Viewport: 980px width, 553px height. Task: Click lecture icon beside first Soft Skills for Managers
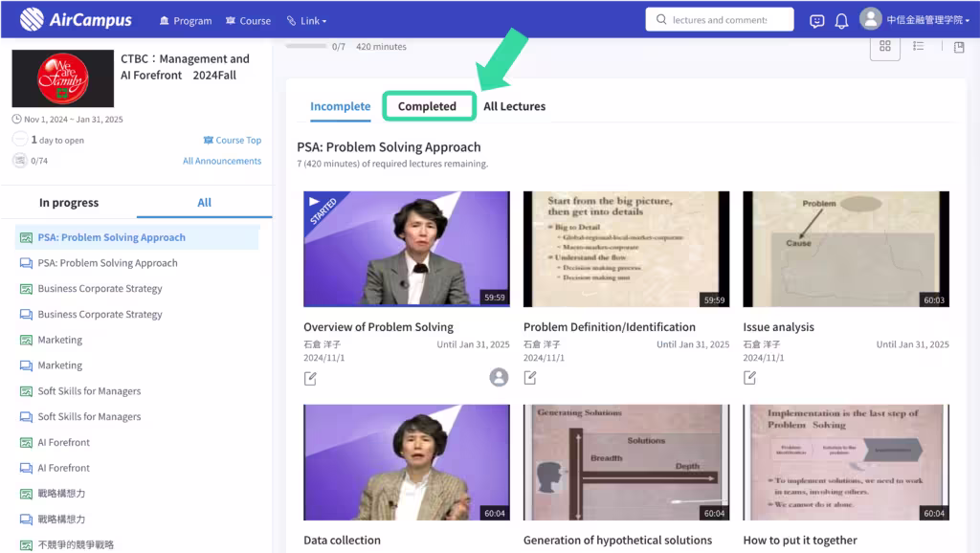(26, 391)
